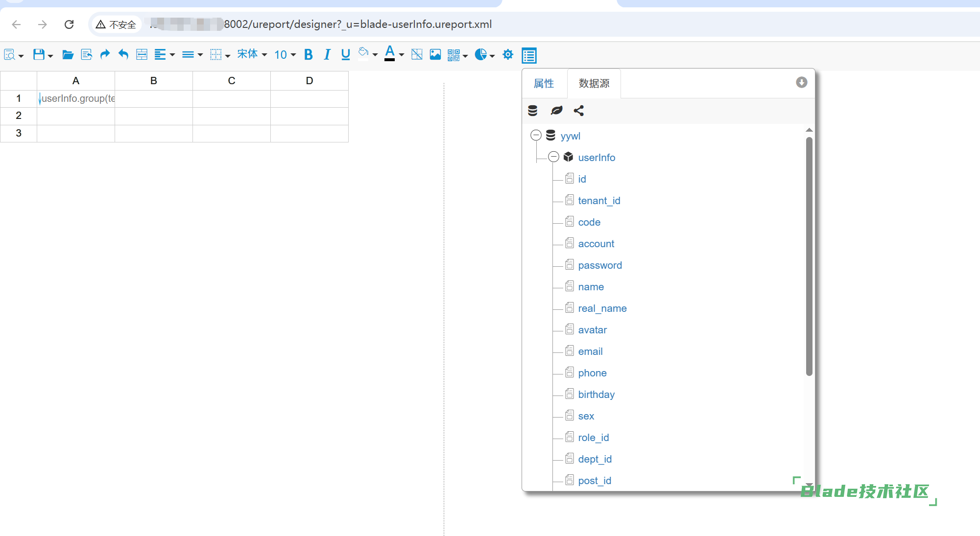Image resolution: width=980 pixels, height=536 pixels.
Task: Click the diagonal slash cell icon
Action: 417,54
